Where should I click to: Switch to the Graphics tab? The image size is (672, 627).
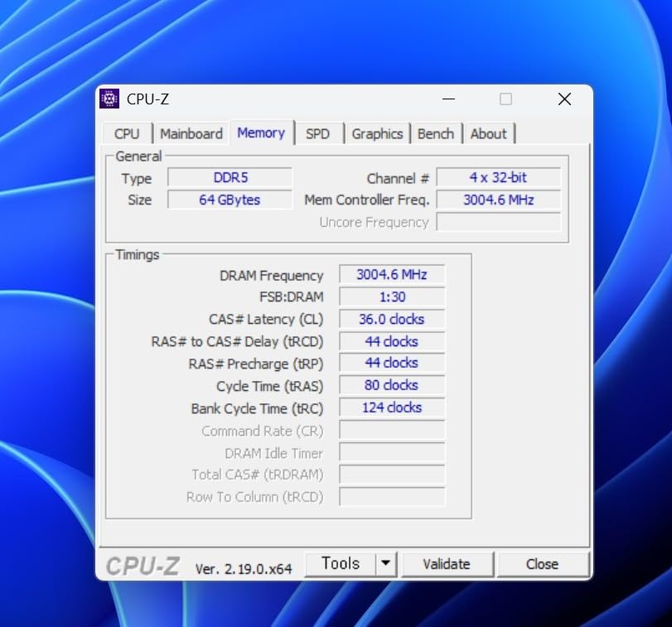(x=377, y=133)
